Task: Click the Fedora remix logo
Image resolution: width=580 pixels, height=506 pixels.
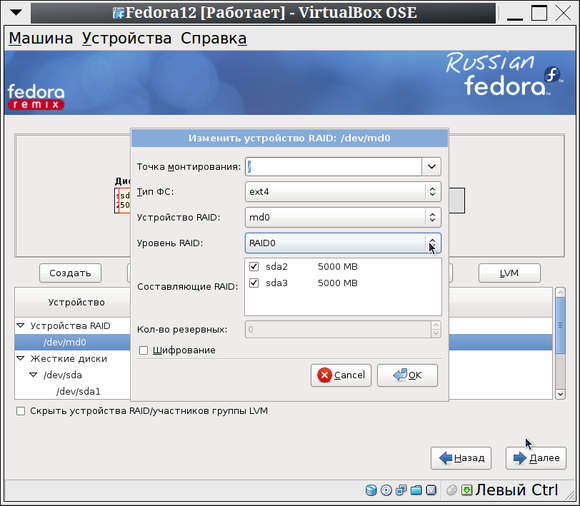Action: coord(36,97)
